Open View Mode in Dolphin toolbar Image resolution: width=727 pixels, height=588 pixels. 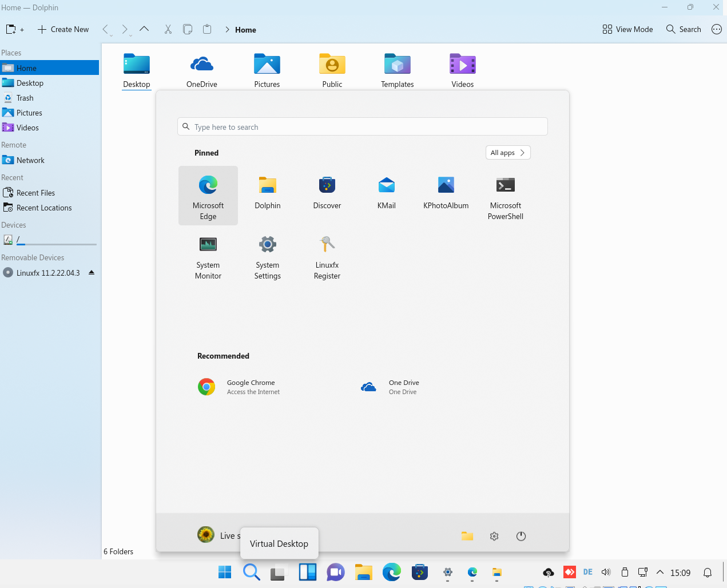click(627, 29)
